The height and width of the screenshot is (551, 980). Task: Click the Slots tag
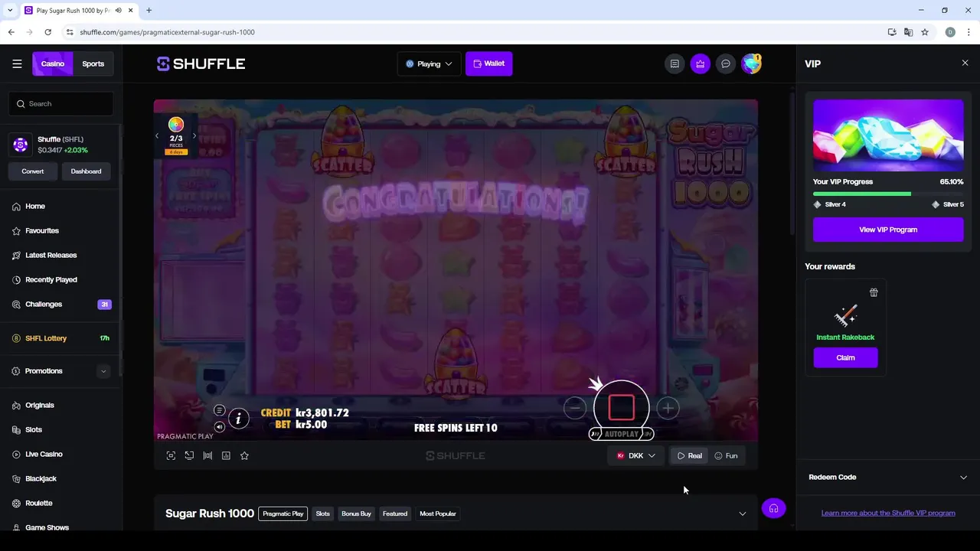323,514
